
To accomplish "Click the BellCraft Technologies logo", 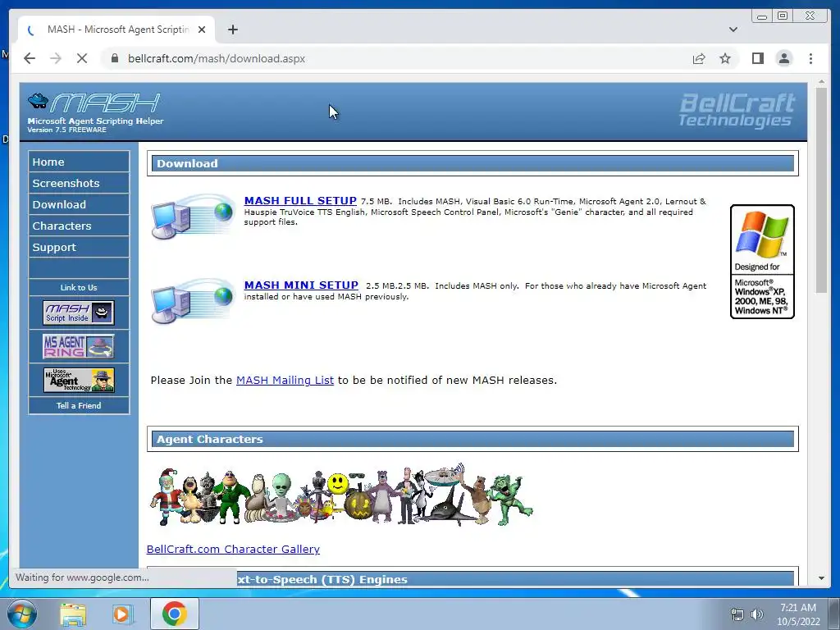I will coord(737,111).
